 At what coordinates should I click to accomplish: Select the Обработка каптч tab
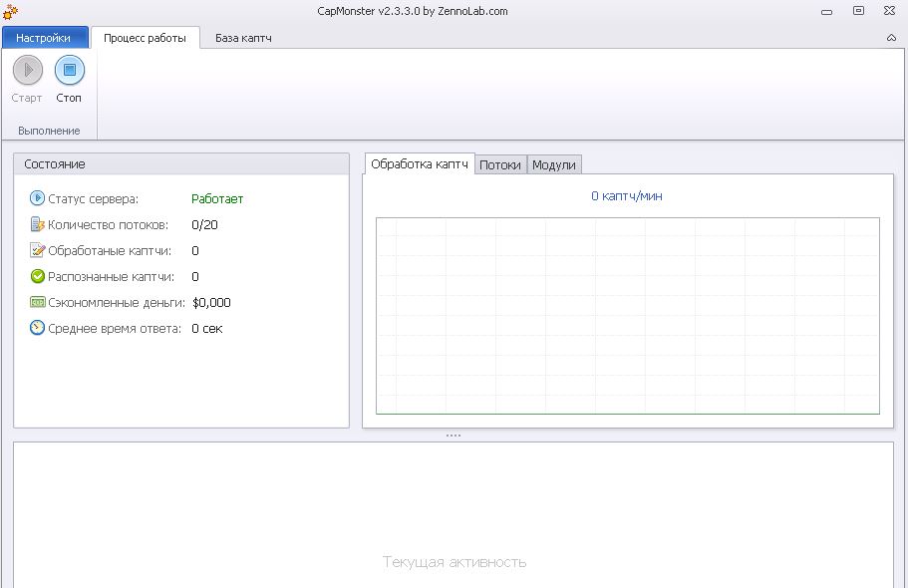click(x=420, y=164)
